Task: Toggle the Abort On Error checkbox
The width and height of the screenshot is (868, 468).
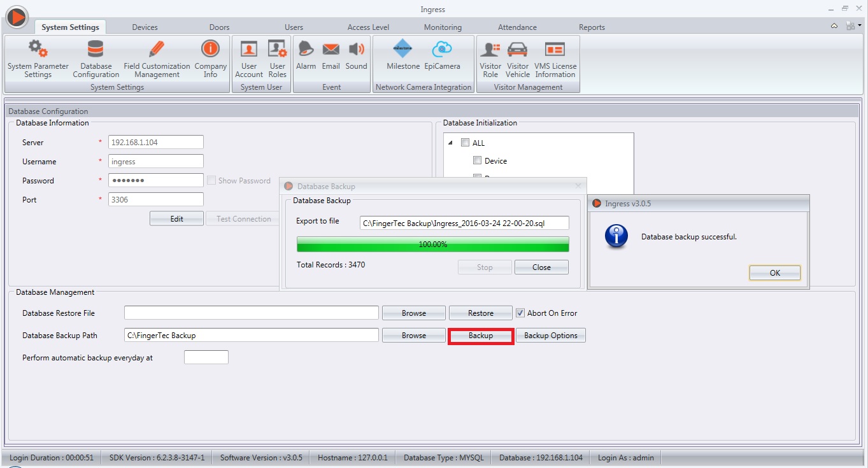Action: [520, 313]
